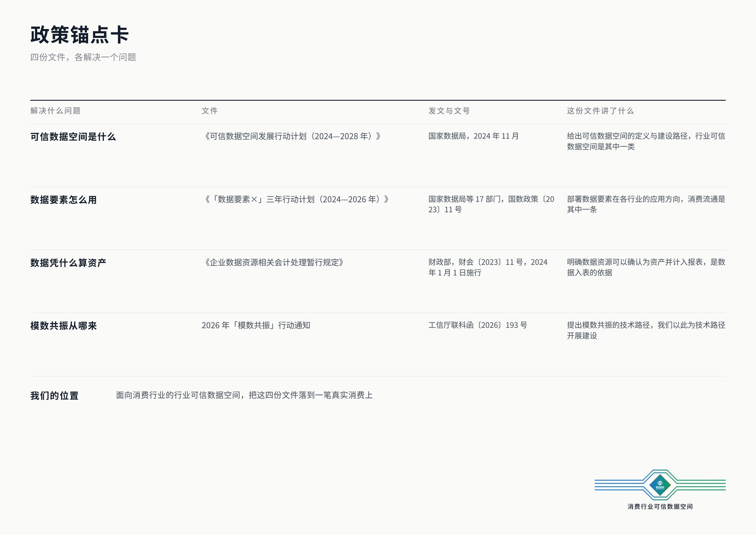Screen dimensions: 756x535
Task: Click the cell 国家数据局等 17 部门，国数政策
Action: pos(491,204)
